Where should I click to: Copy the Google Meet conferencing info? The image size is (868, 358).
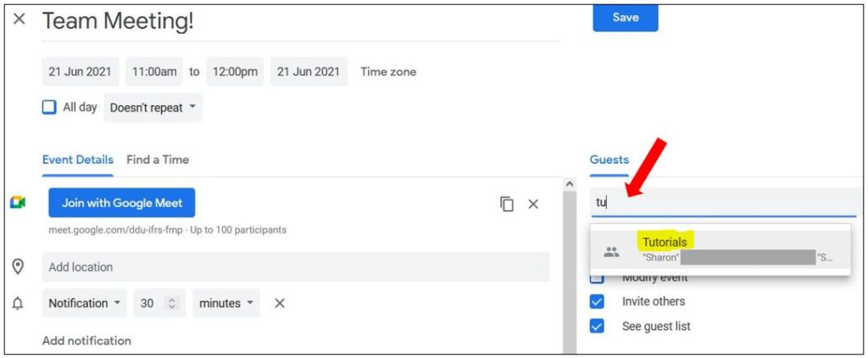tap(507, 204)
